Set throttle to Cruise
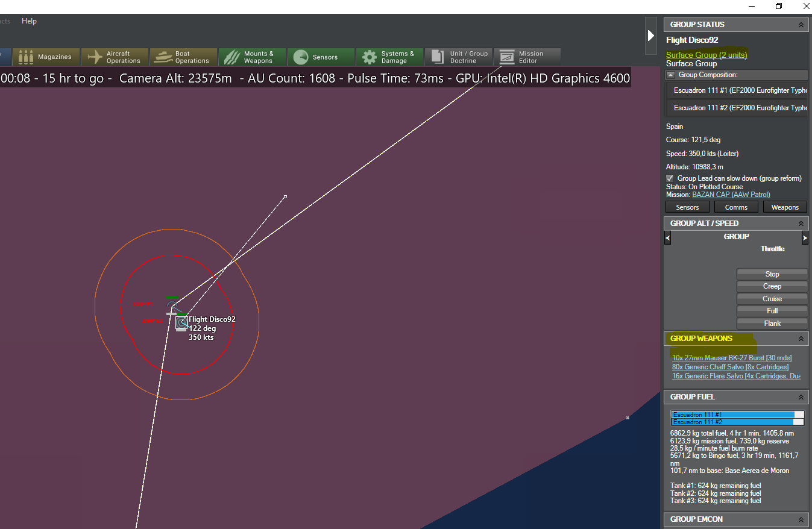This screenshot has height=529, width=812. point(772,299)
